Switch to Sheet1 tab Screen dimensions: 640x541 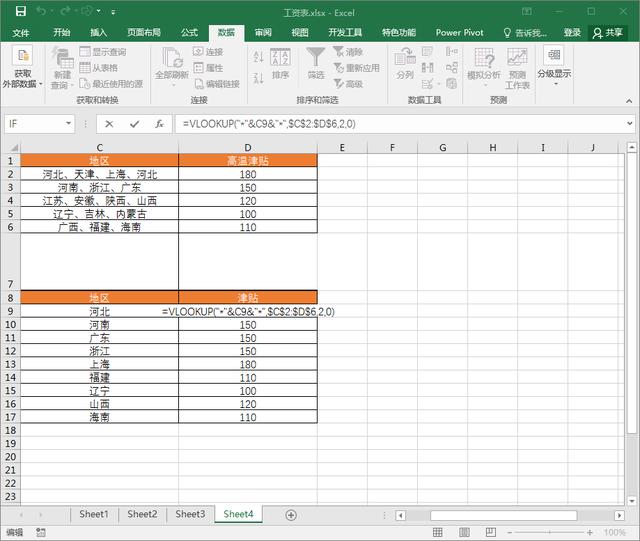point(94,514)
